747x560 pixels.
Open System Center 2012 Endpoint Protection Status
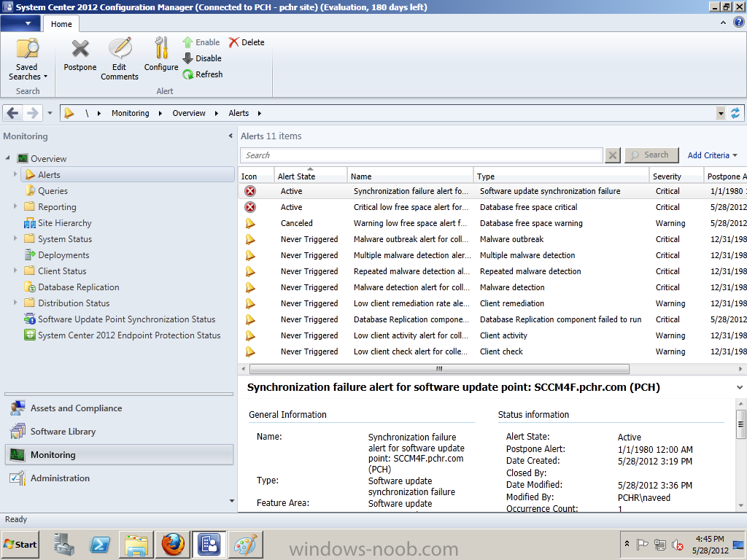(x=123, y=335)
